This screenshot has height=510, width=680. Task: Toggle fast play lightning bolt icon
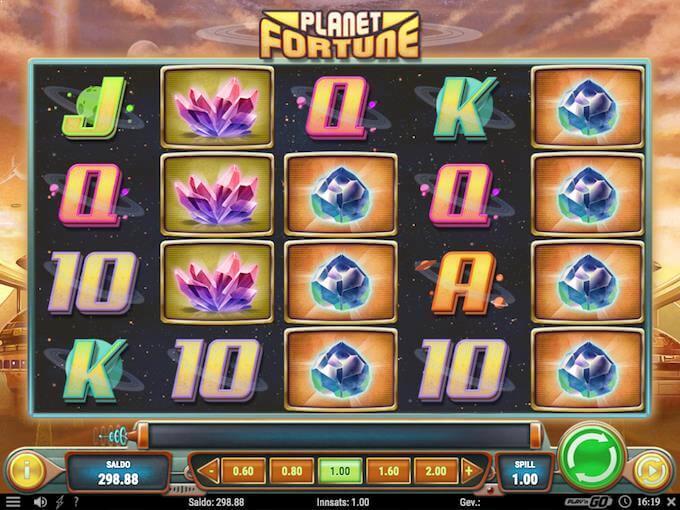60,502
